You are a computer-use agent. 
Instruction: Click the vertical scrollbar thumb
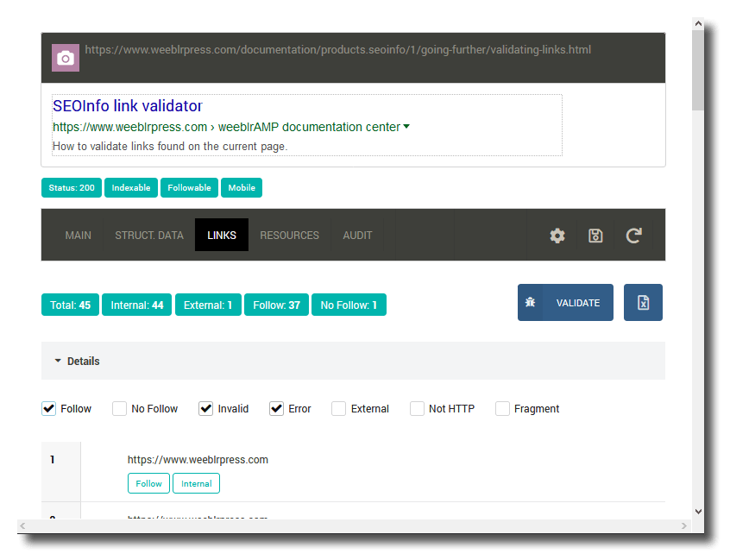[698, 70]
